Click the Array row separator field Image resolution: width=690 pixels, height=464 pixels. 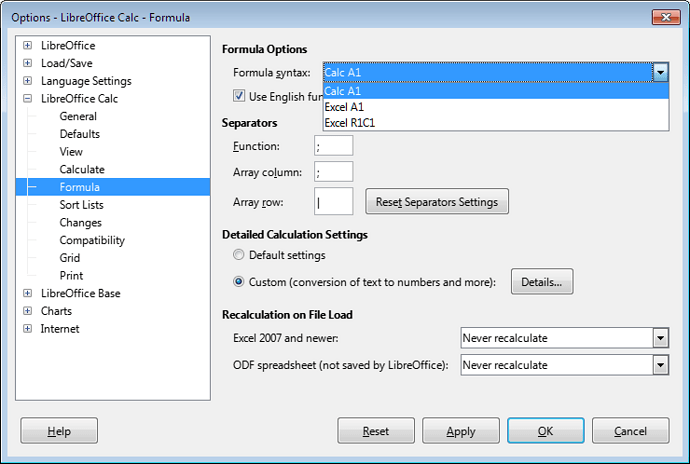[x=334, y=201]
